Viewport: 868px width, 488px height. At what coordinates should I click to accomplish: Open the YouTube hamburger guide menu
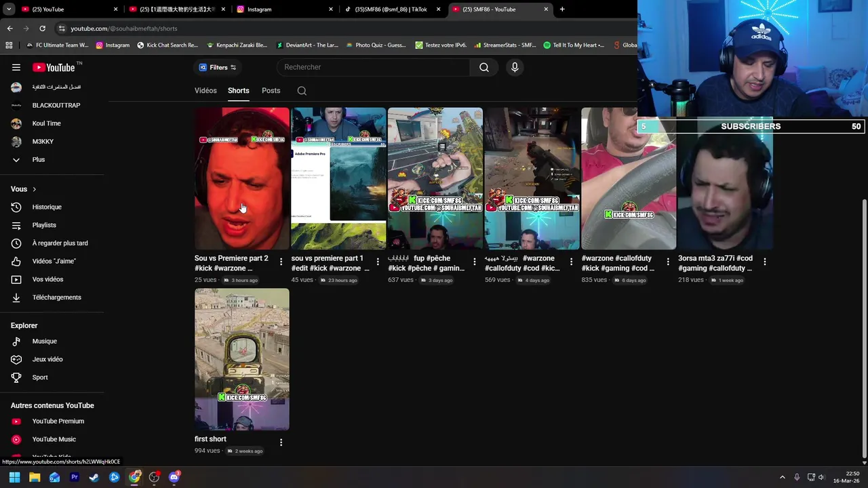16,67
